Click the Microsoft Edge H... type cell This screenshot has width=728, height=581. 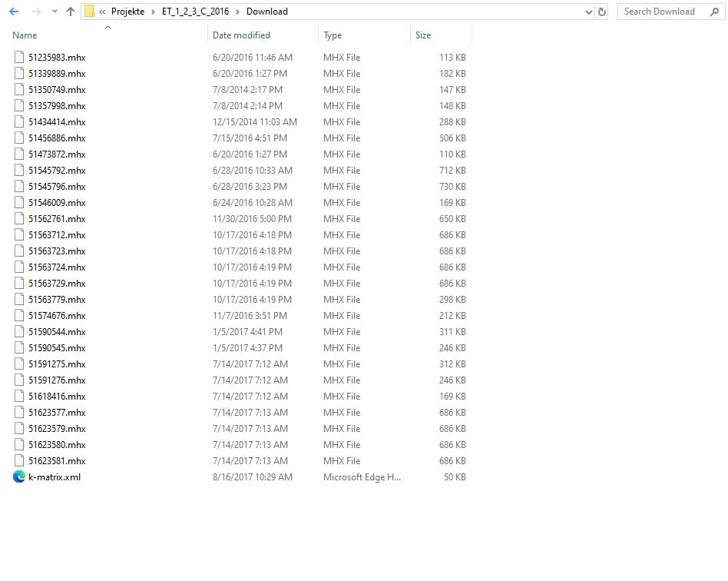coord(362,477)
